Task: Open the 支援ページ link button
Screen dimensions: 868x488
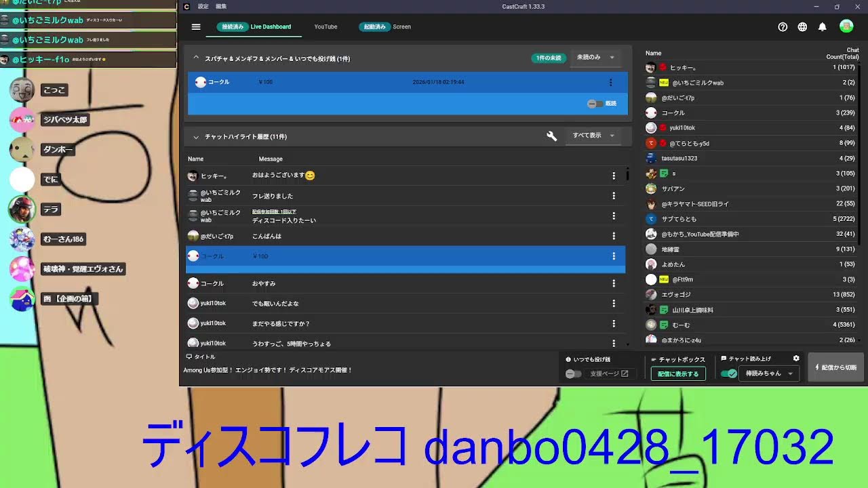Action: [609, 373]
